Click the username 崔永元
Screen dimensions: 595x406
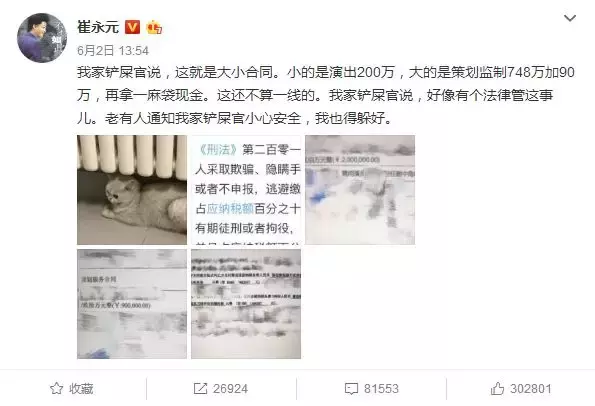(x=98, y=27)
